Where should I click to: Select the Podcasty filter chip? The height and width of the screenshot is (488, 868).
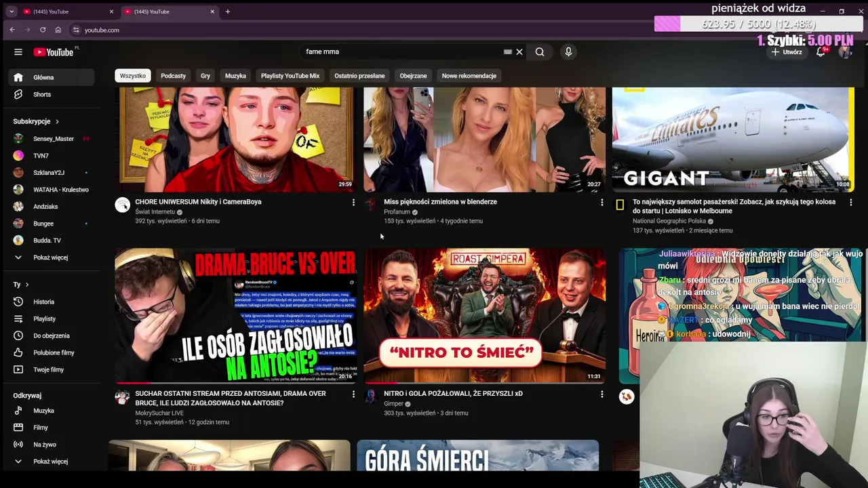tap(173, 76)
